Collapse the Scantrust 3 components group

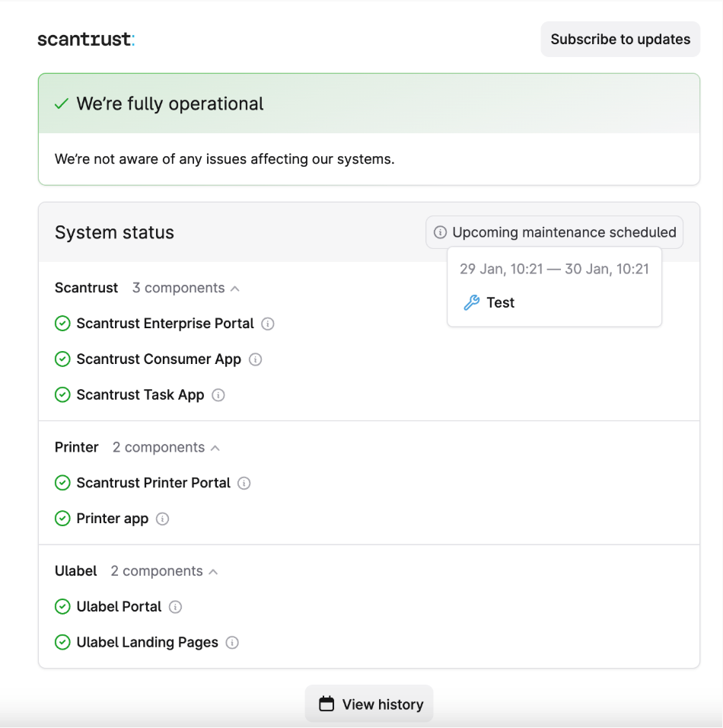[186, 288]
